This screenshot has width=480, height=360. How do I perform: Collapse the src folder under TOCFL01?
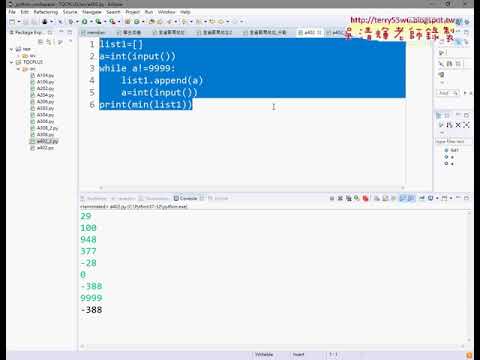tap(18, 69)
